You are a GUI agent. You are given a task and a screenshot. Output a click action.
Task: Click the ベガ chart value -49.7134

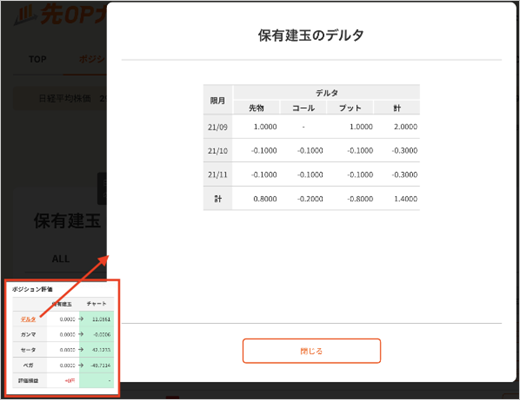(101, 366)
